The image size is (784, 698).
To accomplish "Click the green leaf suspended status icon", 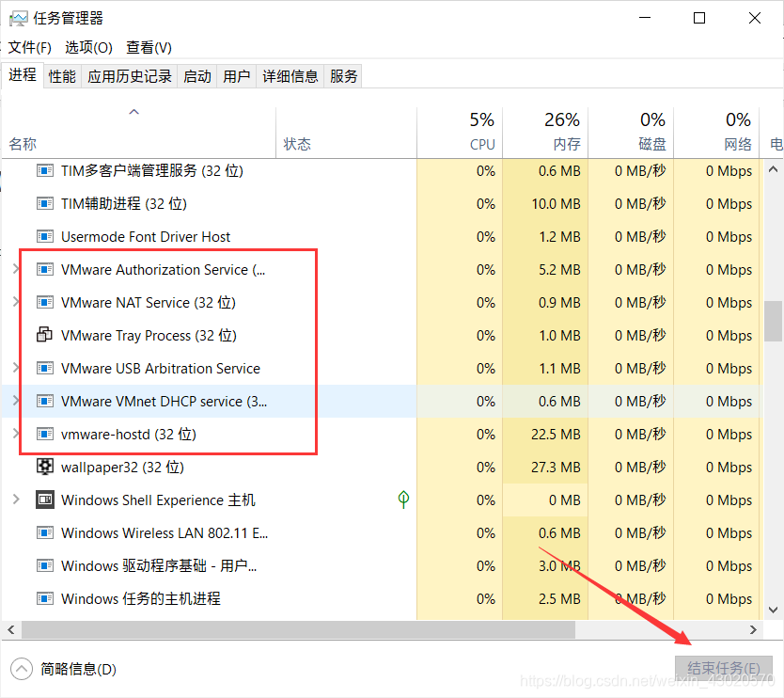I will pos(403,500).
